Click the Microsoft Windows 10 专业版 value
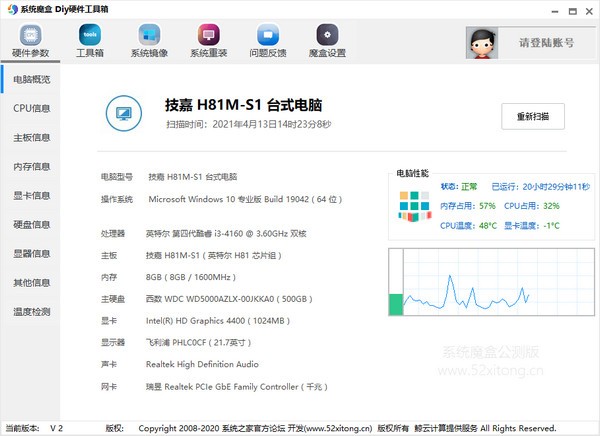 point(245,199)
